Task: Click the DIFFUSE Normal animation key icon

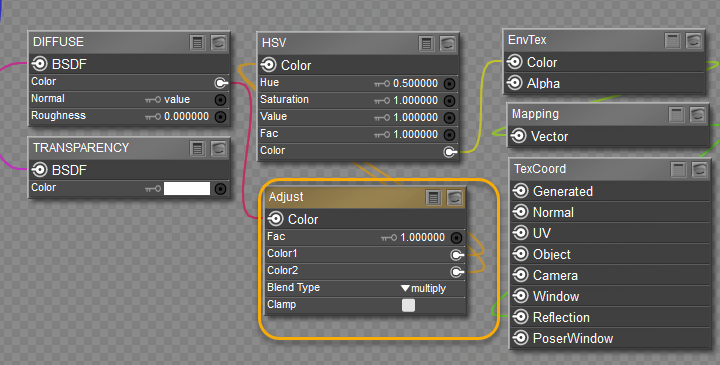Action: point(153,100)
